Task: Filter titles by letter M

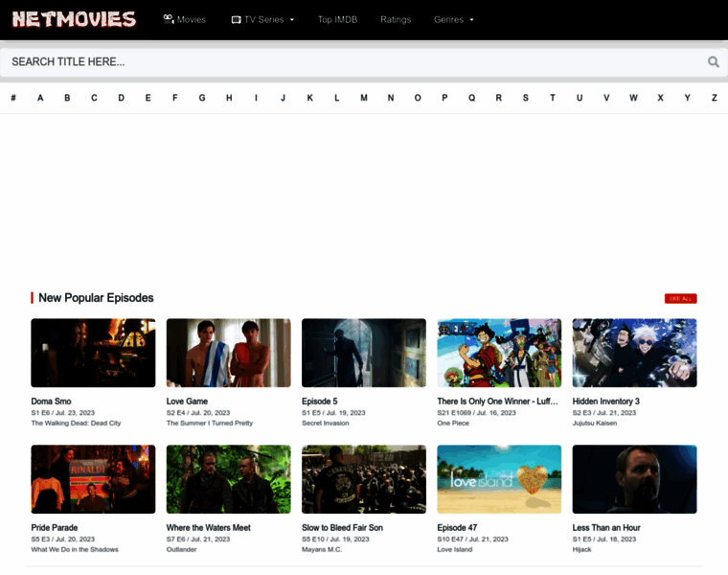Action: pos(364,98)
